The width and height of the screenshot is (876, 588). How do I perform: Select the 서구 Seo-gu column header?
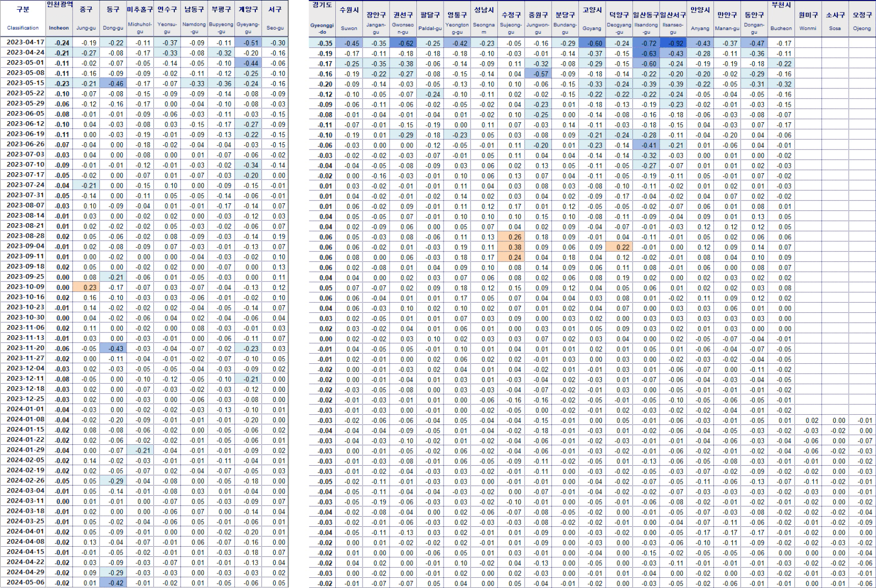(275, 18)
